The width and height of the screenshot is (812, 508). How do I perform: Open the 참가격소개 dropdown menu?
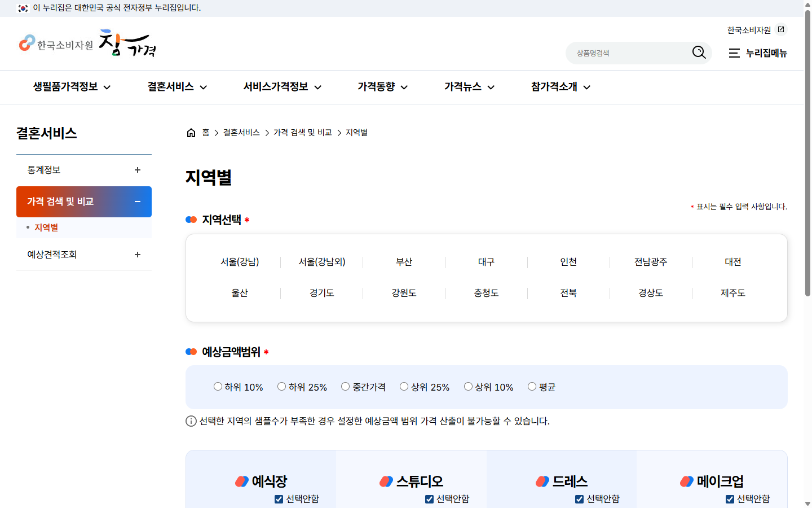(x=561, y=87)
